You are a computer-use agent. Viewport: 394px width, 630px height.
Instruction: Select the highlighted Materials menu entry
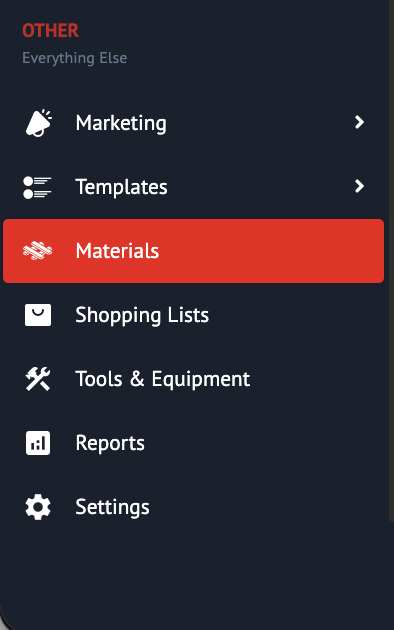tap(193, 251)
